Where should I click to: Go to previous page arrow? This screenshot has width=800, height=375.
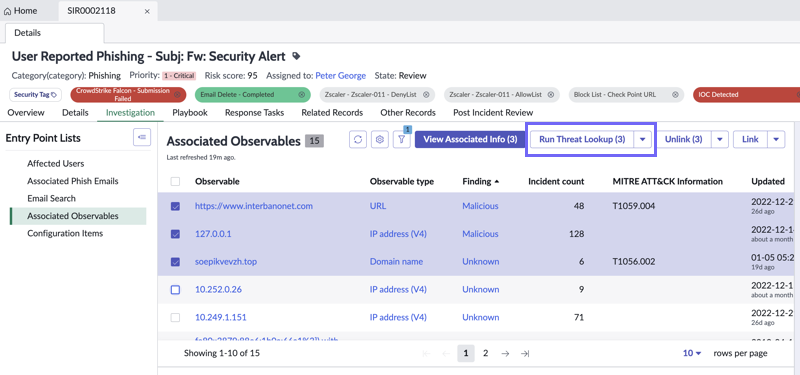pyautogui.click(x=446, y=353)
